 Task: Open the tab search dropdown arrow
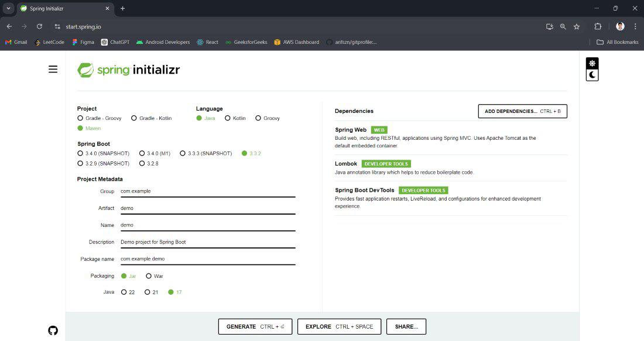(x=8, y=8)
